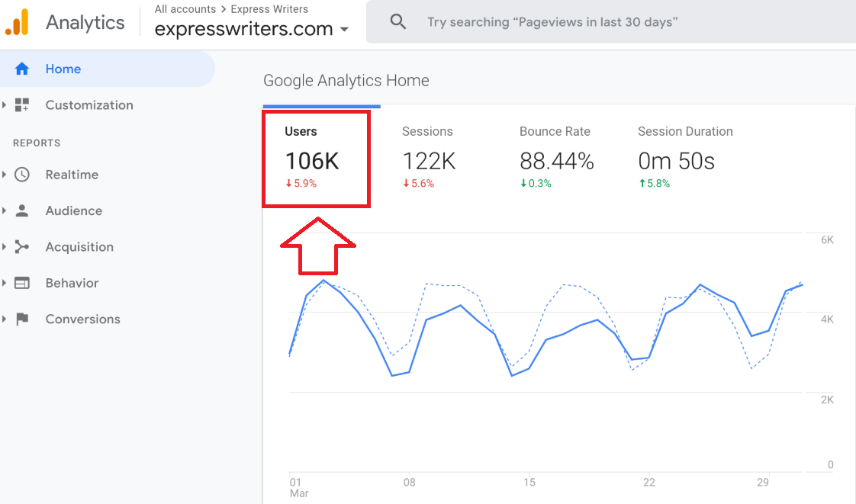Expand the Behavior reports arrow
This screenshot has height=504, width=856.
coord(5,283)
